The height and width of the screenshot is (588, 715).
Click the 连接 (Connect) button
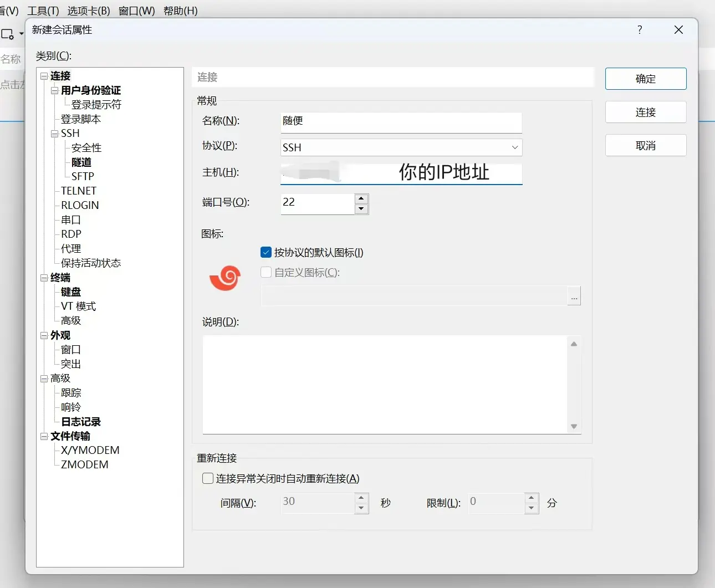(646, 112)
